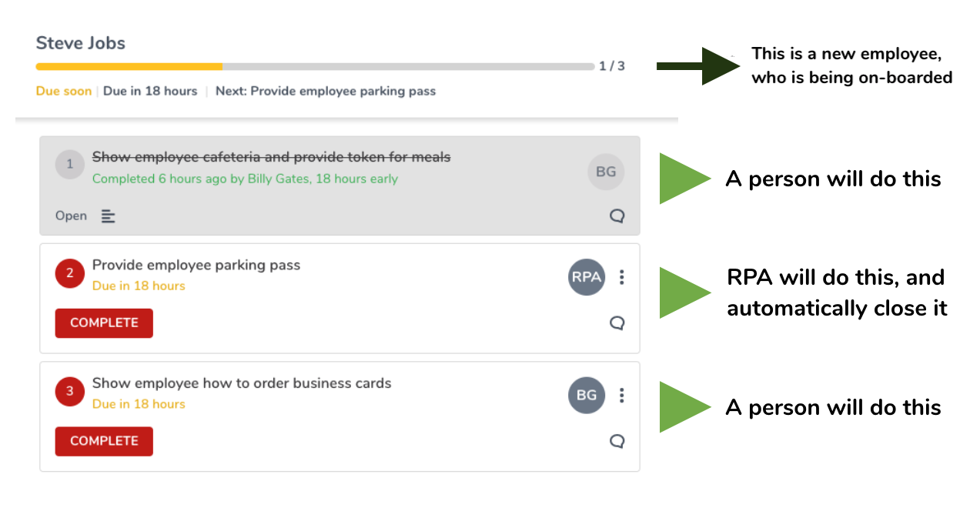
Task: Click the onboarding progress bar
Action: pos(308,66)
